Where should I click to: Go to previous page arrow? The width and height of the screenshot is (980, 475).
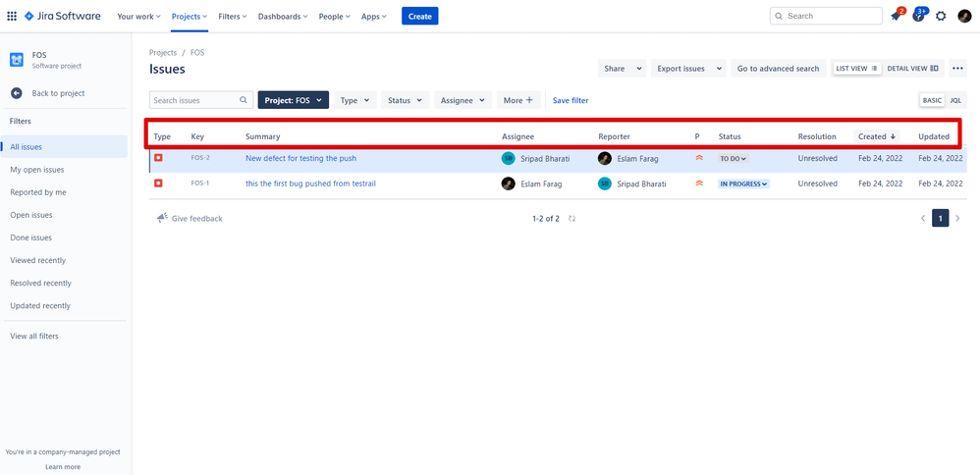point(923,218)
